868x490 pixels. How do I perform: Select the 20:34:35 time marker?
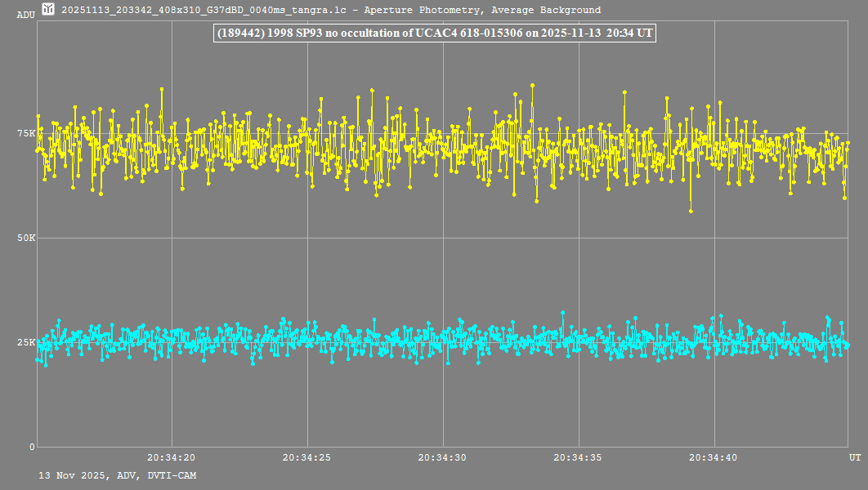click(x=578, y=458)
